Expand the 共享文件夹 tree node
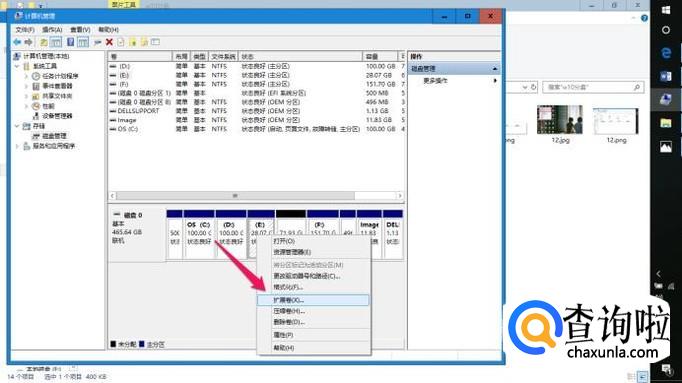Viewport: 682px width, 383px height. coord(26,96)
